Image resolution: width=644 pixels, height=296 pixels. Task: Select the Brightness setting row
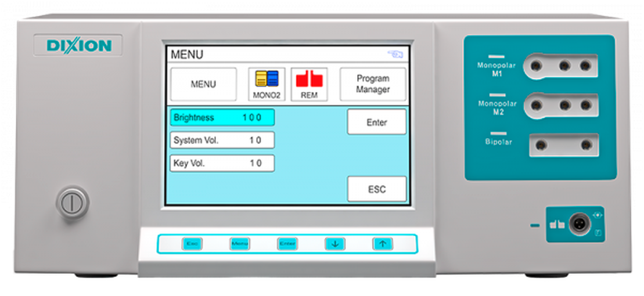(x=222, y=117)
